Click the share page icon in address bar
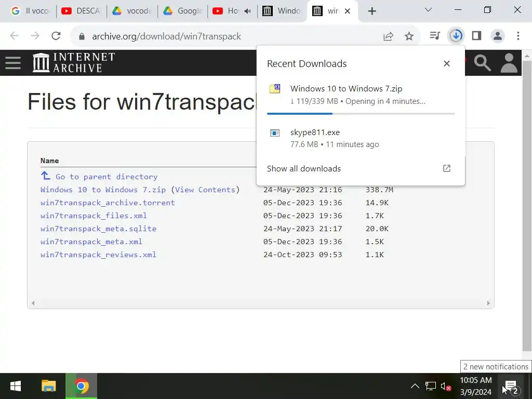532x399 pixels. 388,36
